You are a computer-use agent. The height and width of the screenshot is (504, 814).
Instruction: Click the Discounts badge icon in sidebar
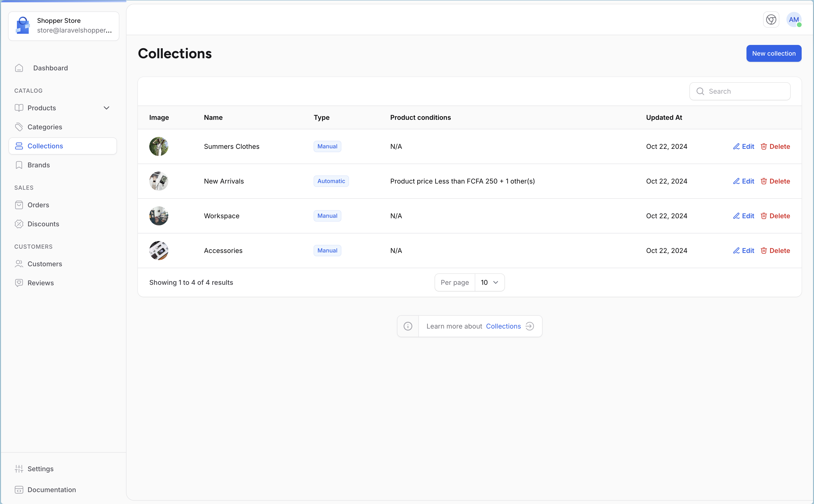click(19, 224)
